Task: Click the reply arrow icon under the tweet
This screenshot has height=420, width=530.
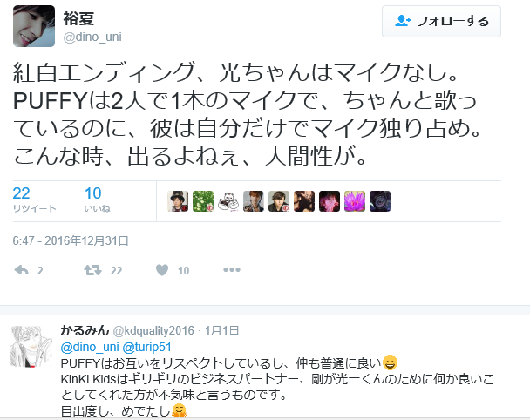Action: 21,270
